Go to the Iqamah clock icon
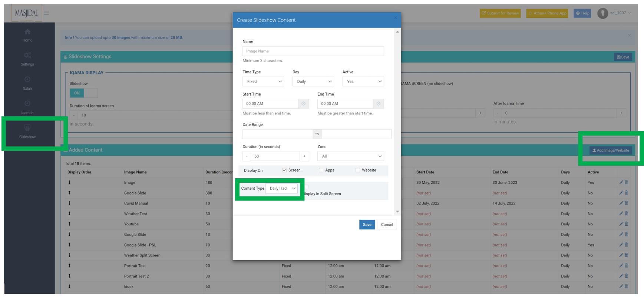 click(x=27, y=104)
